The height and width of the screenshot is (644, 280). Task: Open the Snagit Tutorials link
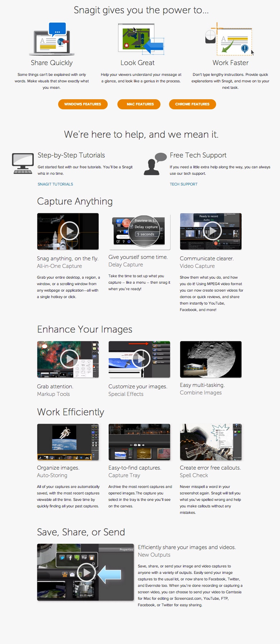(x=55, y=184)
